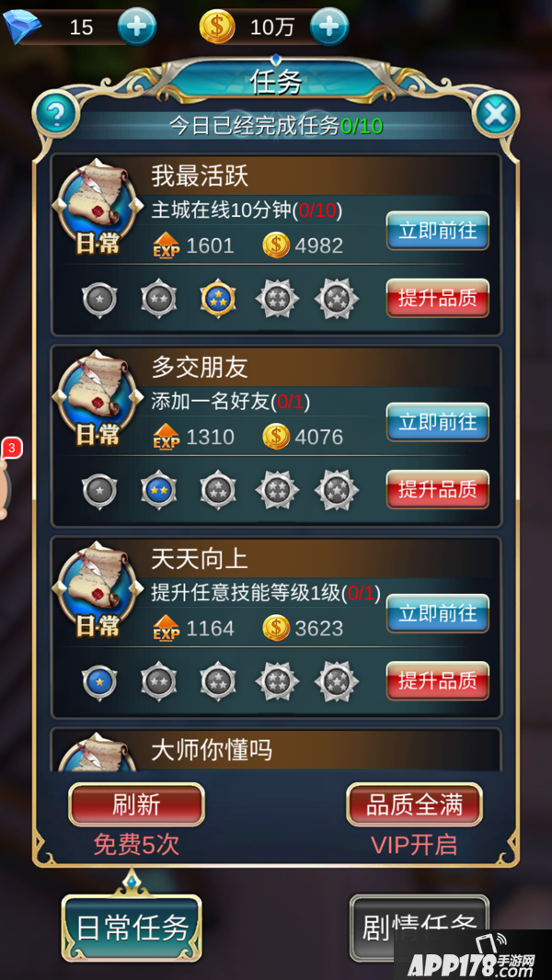
Task: Select the scroll icon for 多交朋友 quest
Action: point(98,399)
